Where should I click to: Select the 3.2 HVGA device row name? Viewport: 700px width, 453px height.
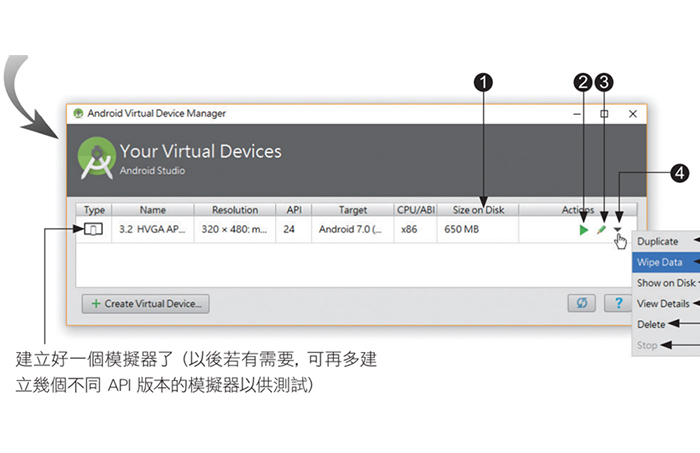[x=152, y=229]
